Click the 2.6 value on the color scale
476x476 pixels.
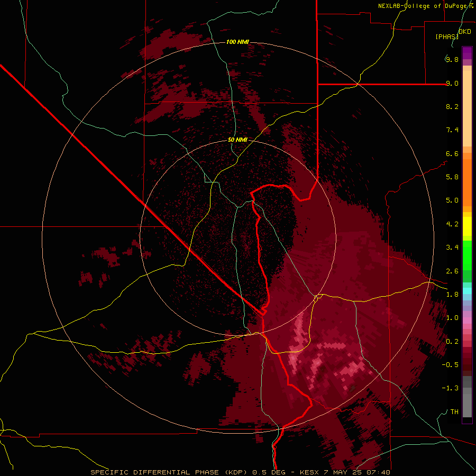pos(452,271)
